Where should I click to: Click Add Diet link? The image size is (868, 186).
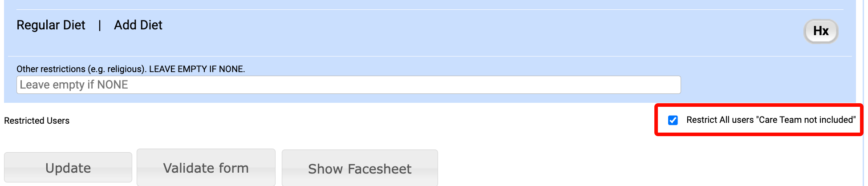[x=138, y=25]
